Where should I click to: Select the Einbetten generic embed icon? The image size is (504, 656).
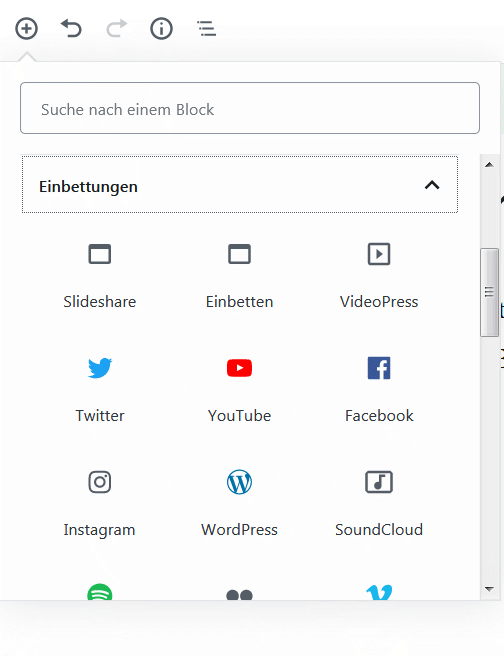coord(239,254)
